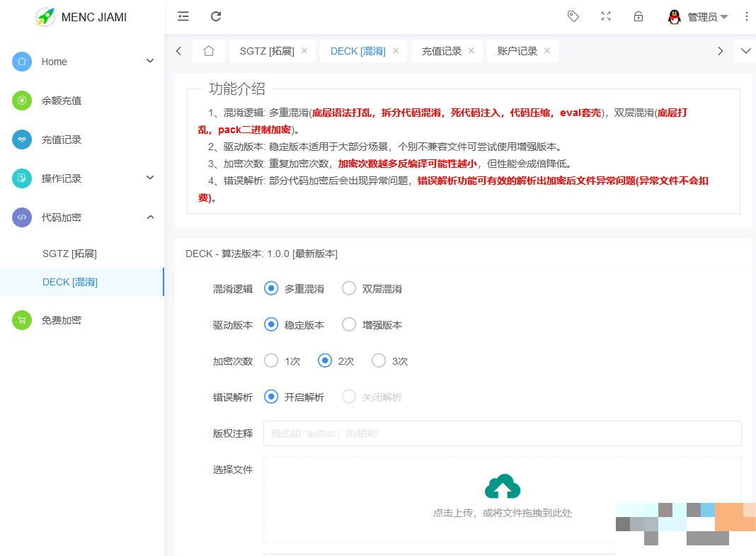Close the SGTZ [拓展] tab

[x=304, y=50]
